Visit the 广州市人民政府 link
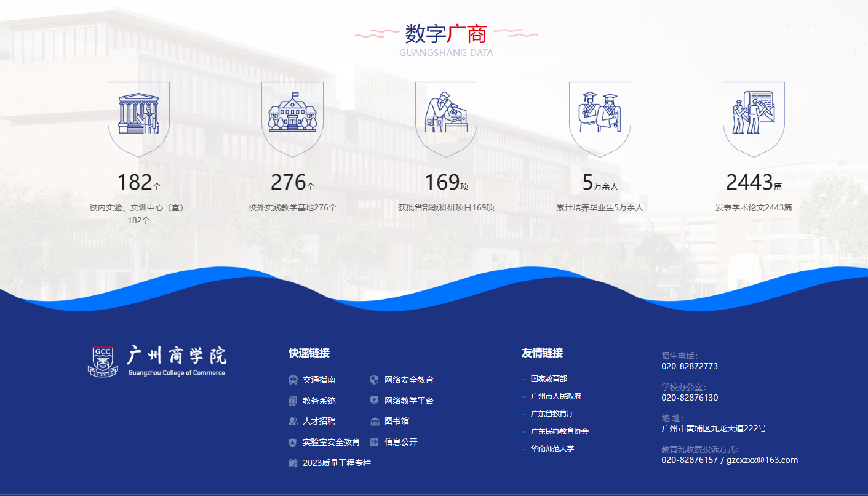 pos(555,396)
